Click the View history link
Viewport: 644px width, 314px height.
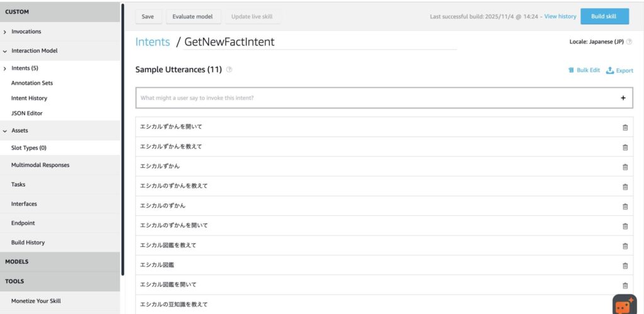point(560,16)
